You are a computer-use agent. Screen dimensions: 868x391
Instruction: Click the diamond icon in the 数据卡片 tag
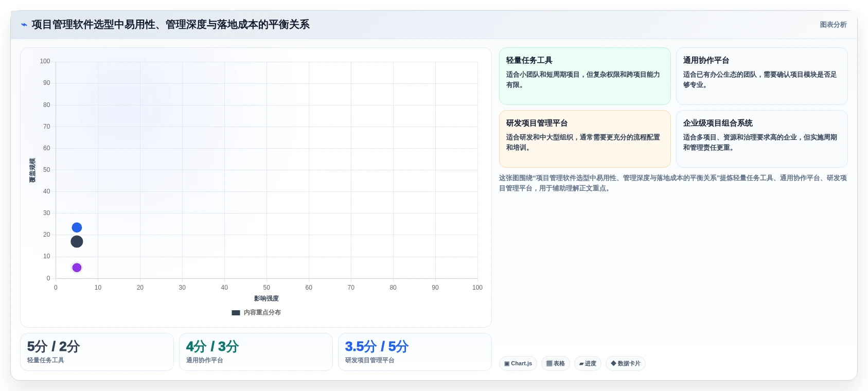pos(613,363)
